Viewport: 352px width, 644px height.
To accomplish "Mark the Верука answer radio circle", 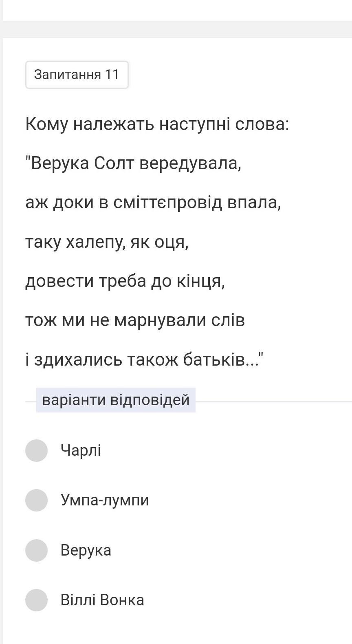I will coord(37,550).
